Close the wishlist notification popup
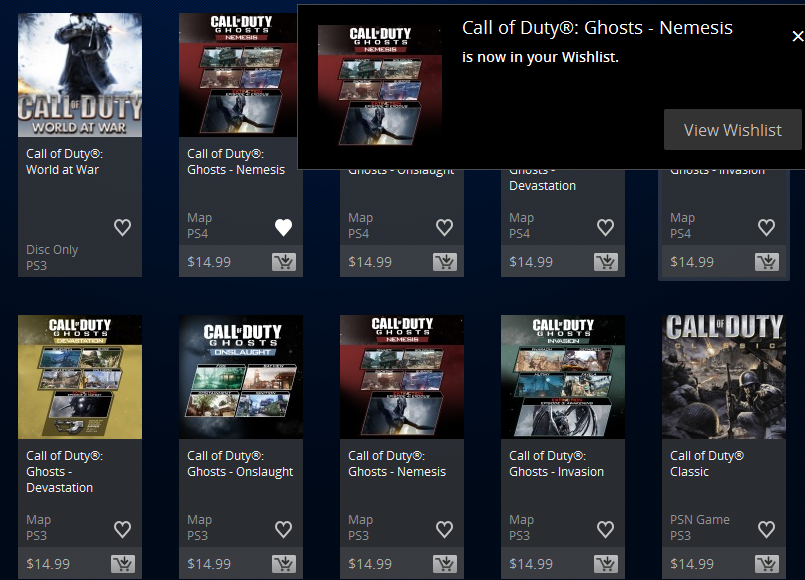 coord(797,36)
